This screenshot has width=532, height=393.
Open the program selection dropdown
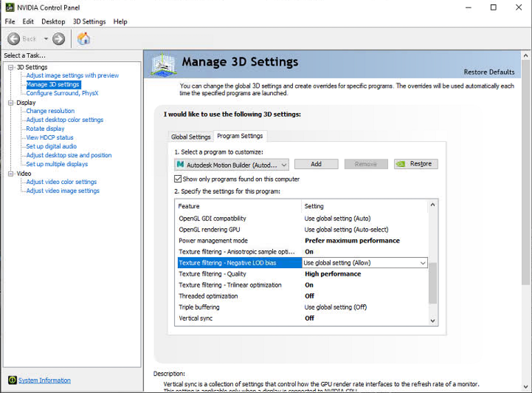(x=283, y=165)
